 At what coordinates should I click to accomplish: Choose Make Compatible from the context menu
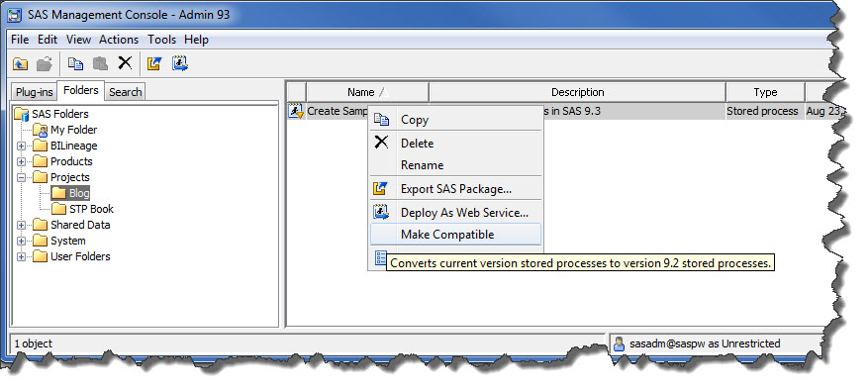pos(456,235)
